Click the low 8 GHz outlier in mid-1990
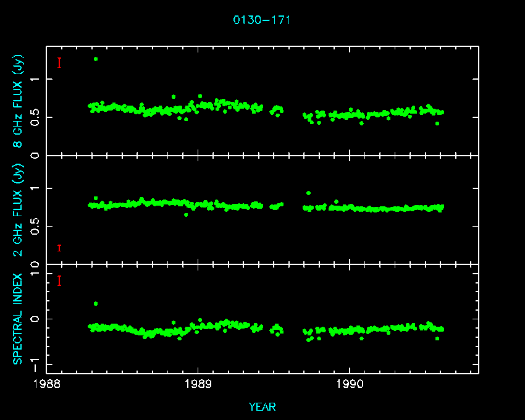This screenshot has width=525, height=420. click(437, 124)
